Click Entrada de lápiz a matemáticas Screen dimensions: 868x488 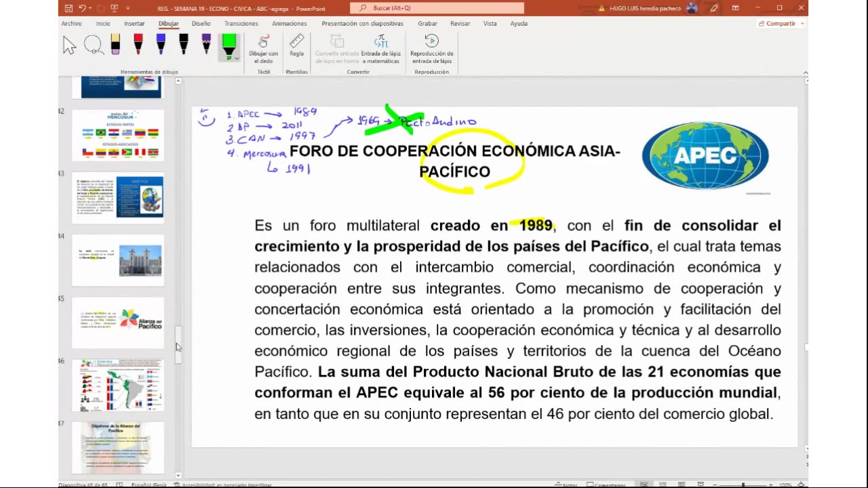coord(380,49)
